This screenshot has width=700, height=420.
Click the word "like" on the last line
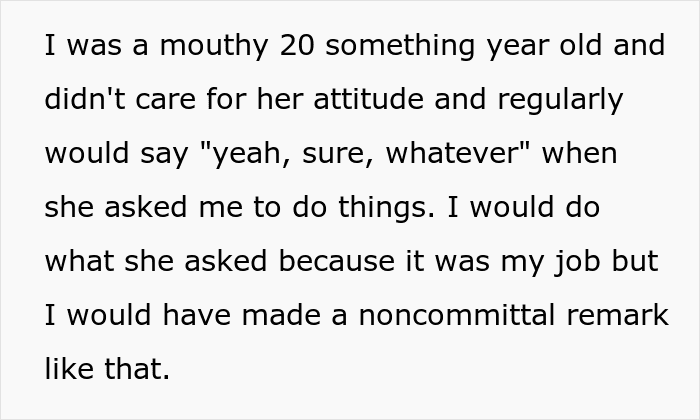(67, 370)
